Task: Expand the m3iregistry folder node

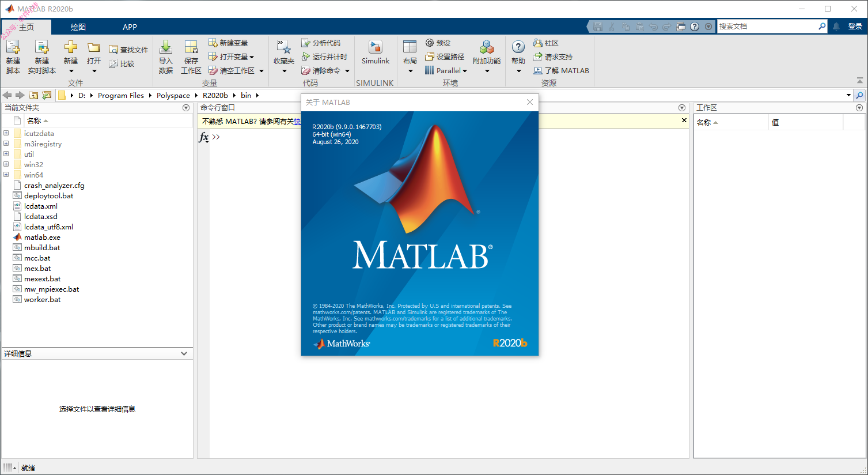Action: click(6, 144)
